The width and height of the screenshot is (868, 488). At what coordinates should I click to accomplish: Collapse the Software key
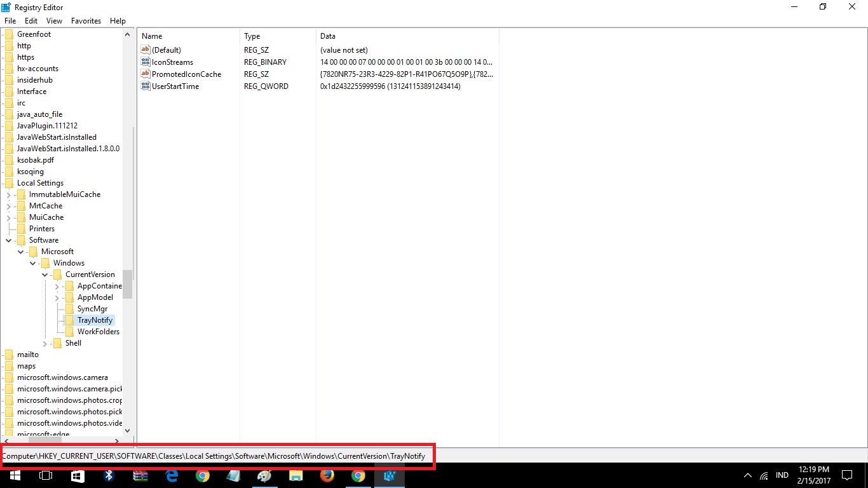click(8, 240)
